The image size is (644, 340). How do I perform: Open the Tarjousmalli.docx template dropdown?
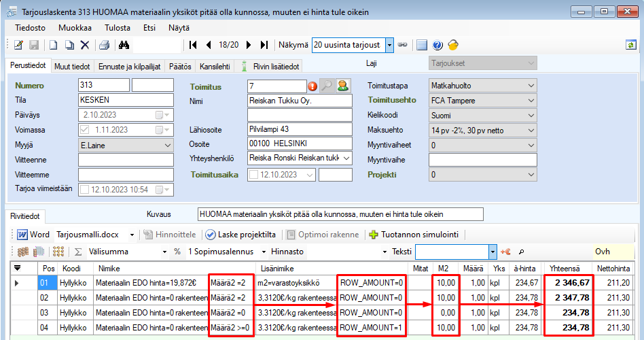(x=132, y=235)
